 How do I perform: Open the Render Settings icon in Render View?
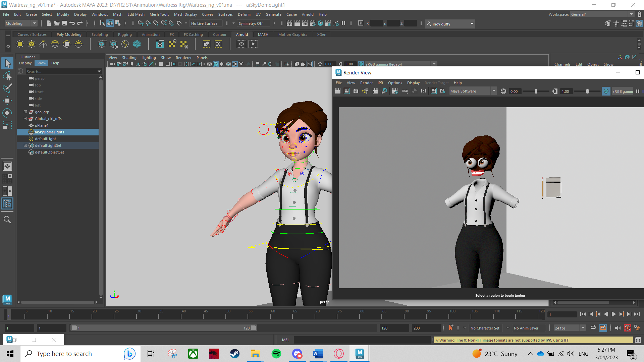tap(395, 91)
